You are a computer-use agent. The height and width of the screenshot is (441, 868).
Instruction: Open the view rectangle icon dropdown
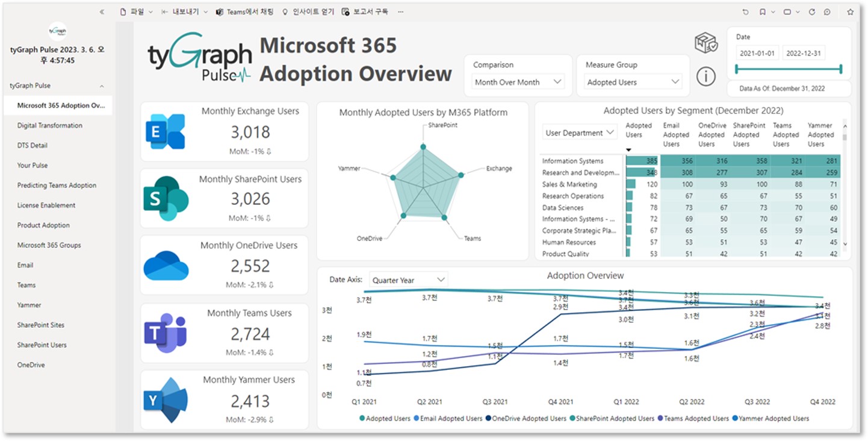pos(792,12)
